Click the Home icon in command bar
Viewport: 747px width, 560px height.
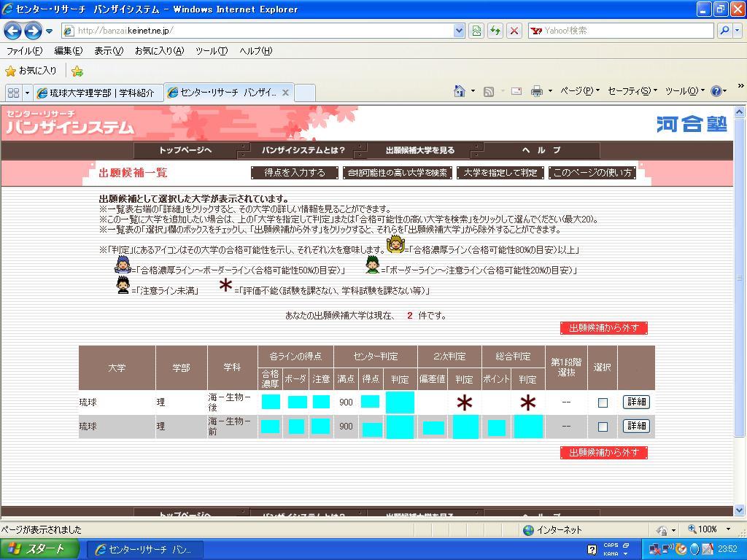point(460,91)
